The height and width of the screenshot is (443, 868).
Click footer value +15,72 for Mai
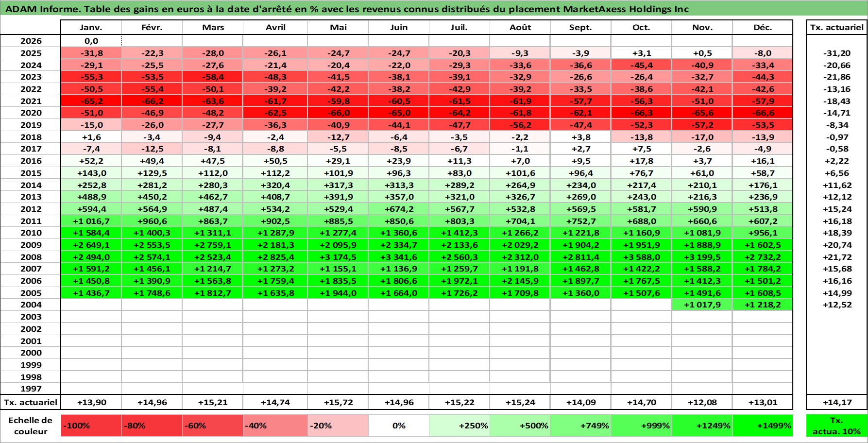pyautogui.click(x=338, y=402)
